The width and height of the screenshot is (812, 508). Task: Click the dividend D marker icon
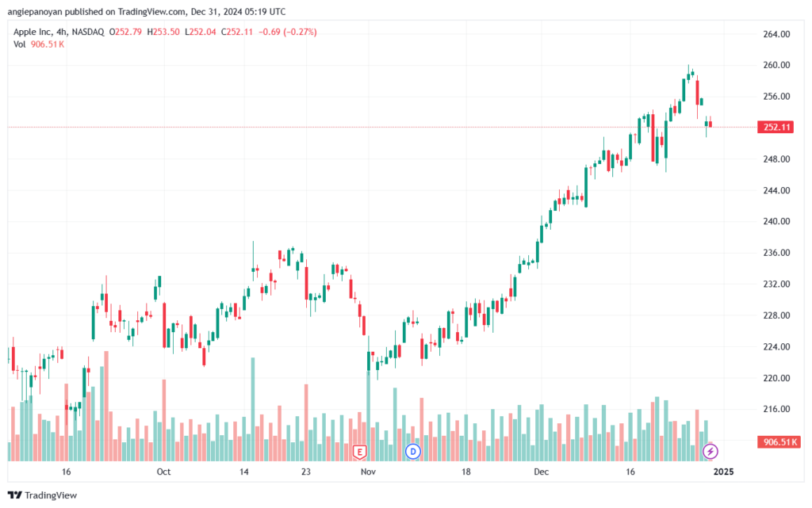412,452
